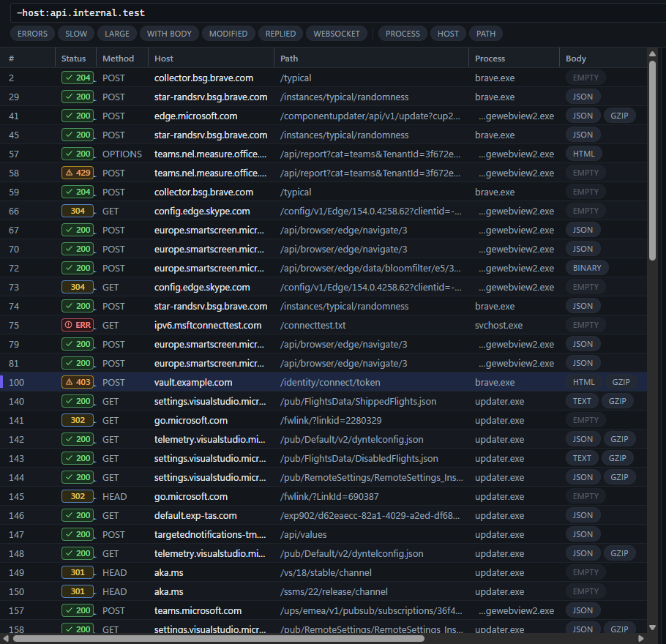Toggle the SLOW filter chip
666x644 pixels.
(x=76, y=34)
